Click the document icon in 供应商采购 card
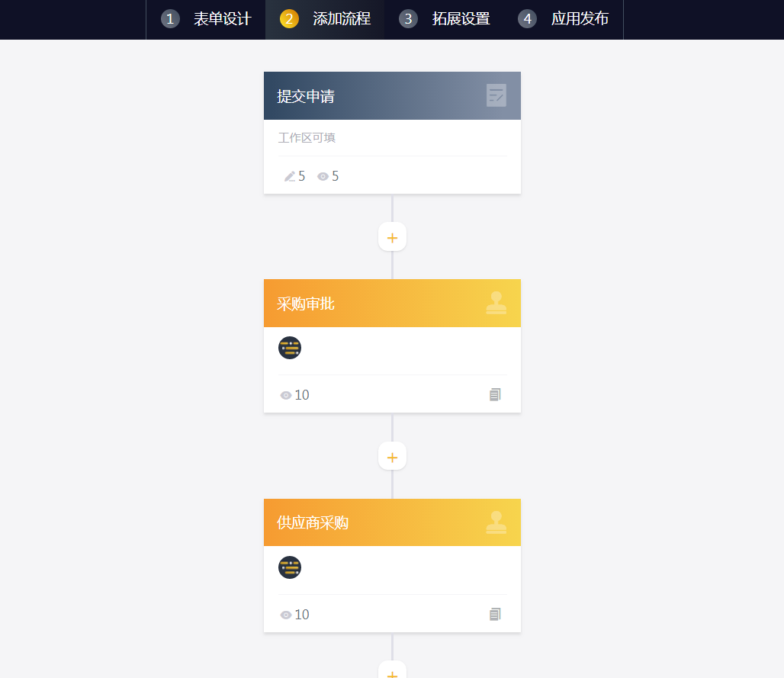 [495, 614]
